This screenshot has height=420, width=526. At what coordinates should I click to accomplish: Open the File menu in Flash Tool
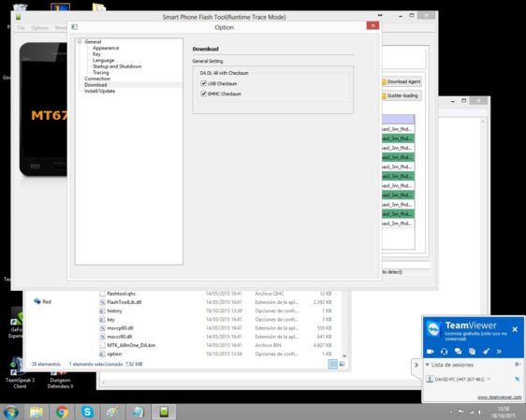coord(21,28)
